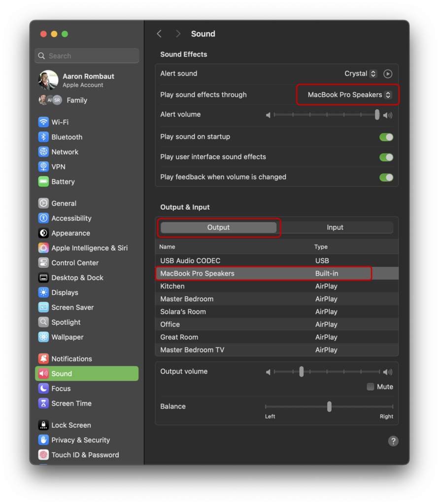
Task: Disable Play sound on startup
Action: (x=386, y=137)
